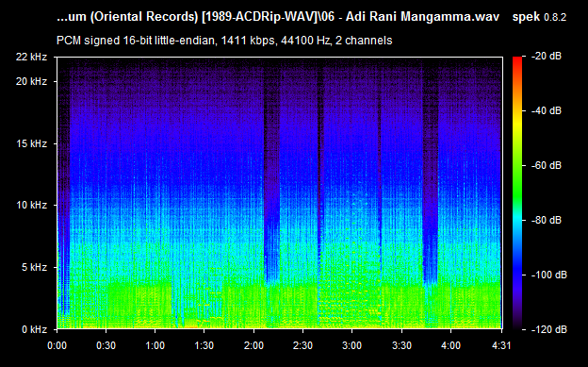Click the Adi Rani Mangamma.wav file title
The image size is (588, 367).
pos(422,17)
